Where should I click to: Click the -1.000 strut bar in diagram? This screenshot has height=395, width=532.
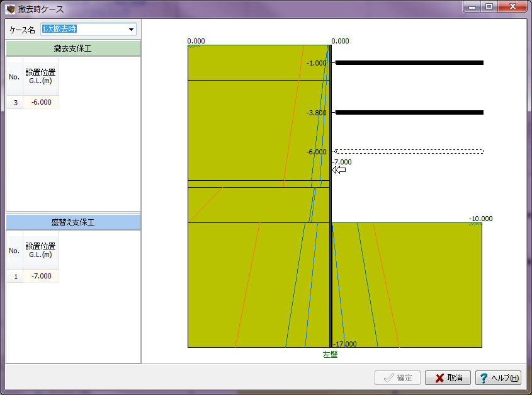(409, 63)
